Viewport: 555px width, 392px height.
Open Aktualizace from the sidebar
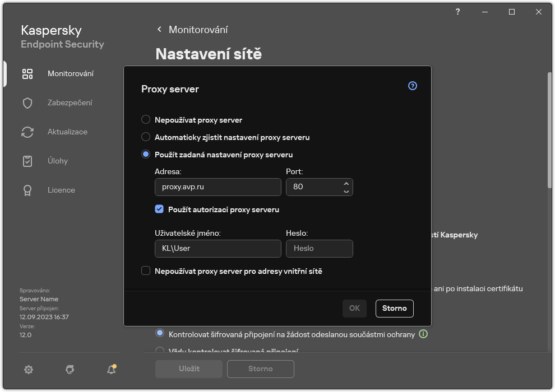[27, 132]
